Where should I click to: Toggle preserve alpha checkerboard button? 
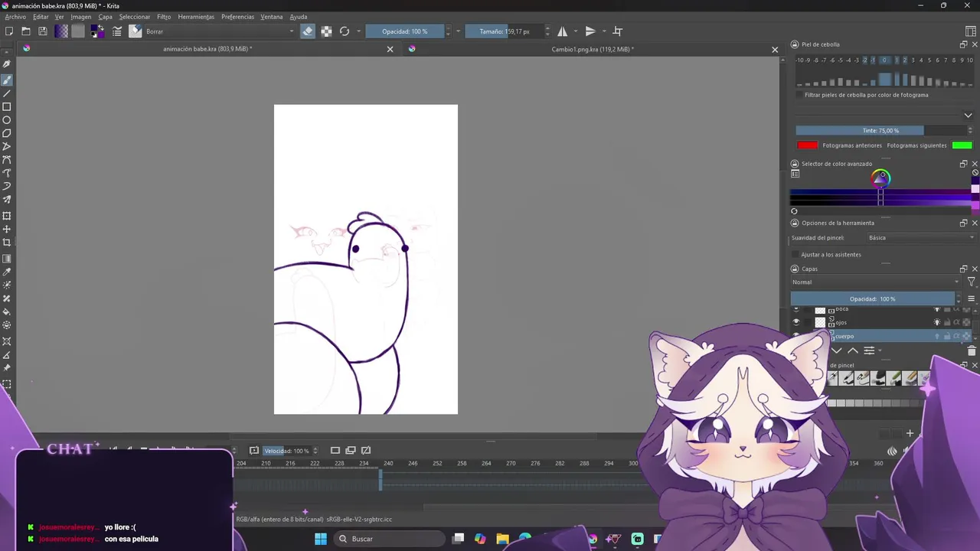326,31
